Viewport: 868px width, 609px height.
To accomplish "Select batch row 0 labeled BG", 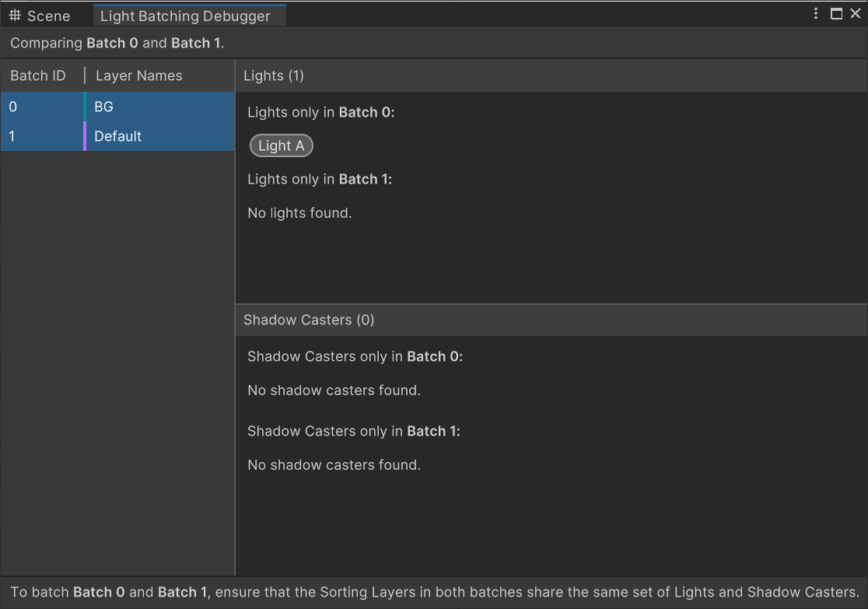I will tap(117, 107).
